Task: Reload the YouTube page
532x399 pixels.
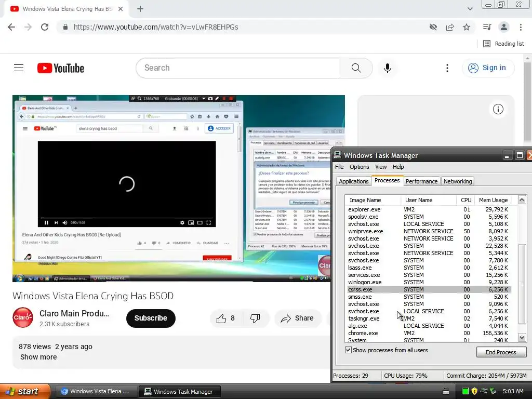Action: 45,27
